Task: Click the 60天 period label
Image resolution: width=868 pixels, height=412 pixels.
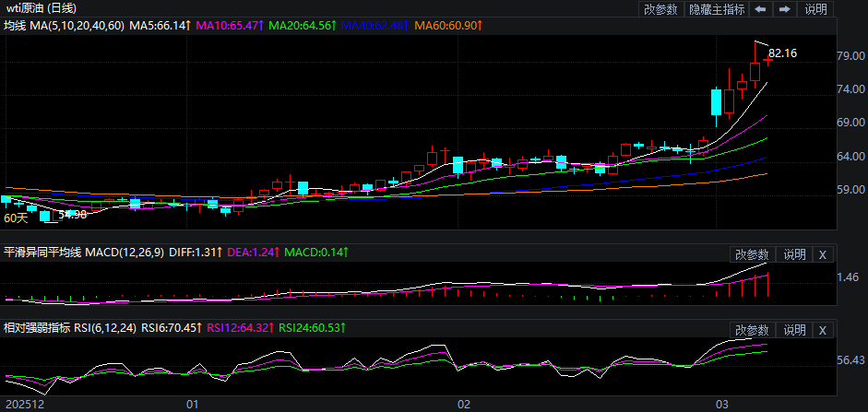Action: click(x=16, y=218)
